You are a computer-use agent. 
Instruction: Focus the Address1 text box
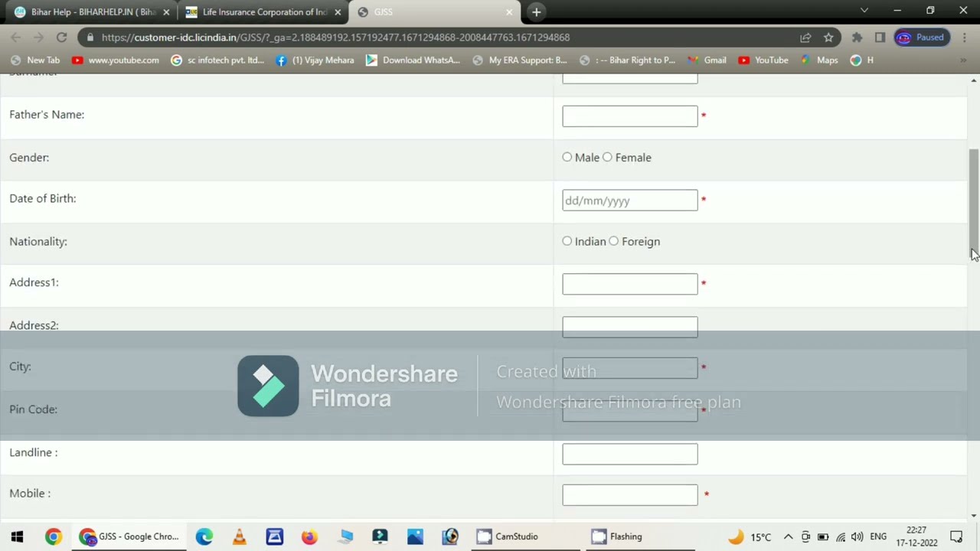coord(630,284)
